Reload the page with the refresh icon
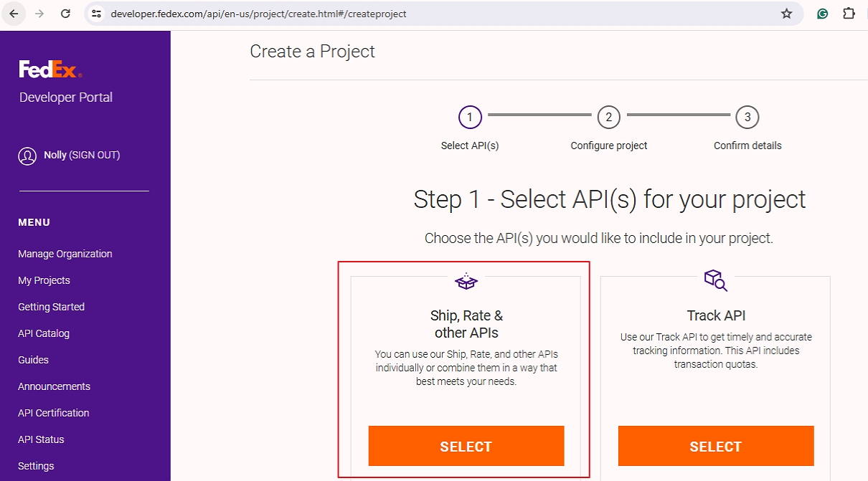The image size is (868, 481). coord(65,14)
